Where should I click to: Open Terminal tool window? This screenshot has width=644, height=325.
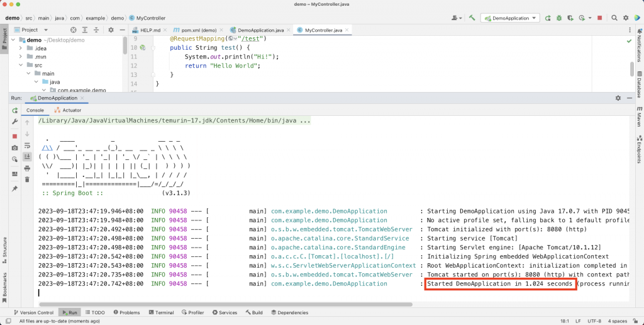(162, 312)
